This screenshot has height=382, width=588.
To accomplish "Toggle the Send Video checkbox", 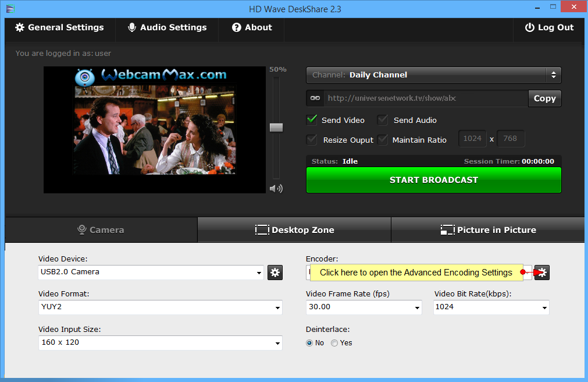I will (x=312, y=120).
